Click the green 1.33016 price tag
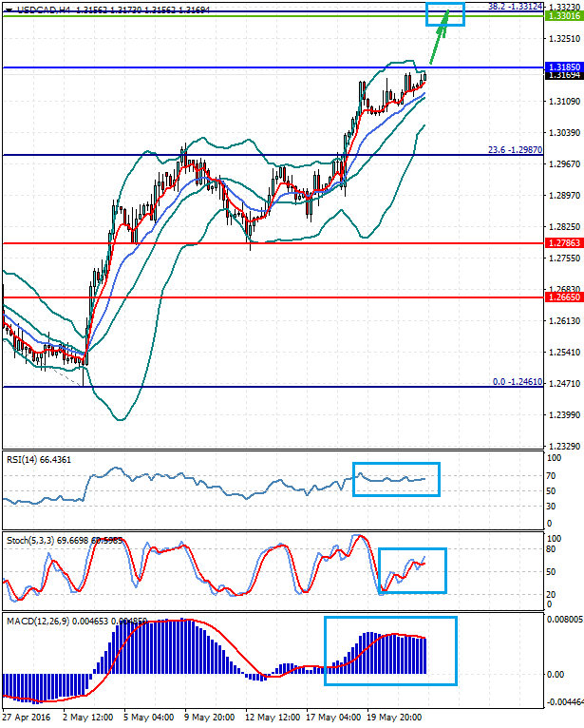The height and width of the screenshot is (728, 584). pos(560,17)
